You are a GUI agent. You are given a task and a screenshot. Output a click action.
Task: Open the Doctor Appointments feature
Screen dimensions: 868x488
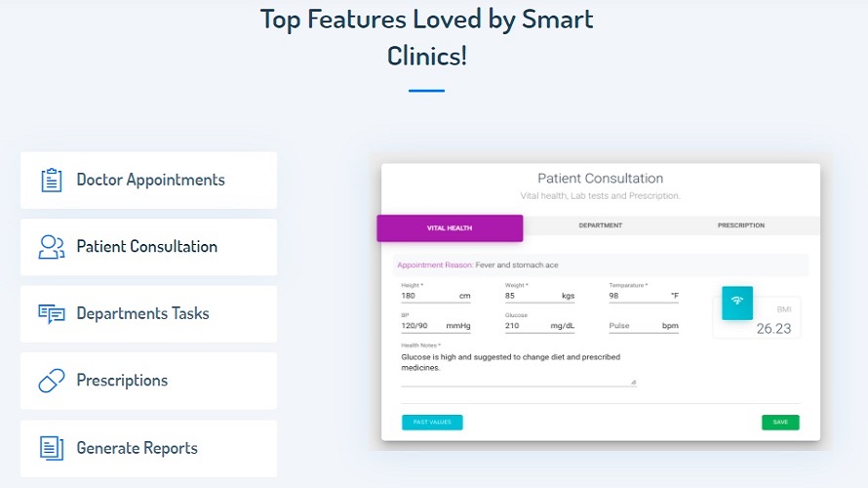[x=149, y=181]
